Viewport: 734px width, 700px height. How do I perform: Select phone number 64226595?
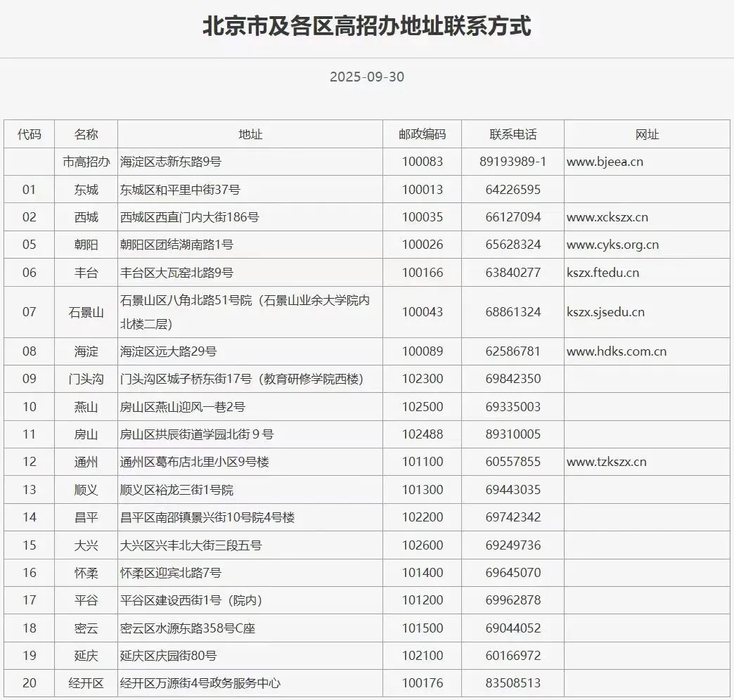(x=513, y=190)
